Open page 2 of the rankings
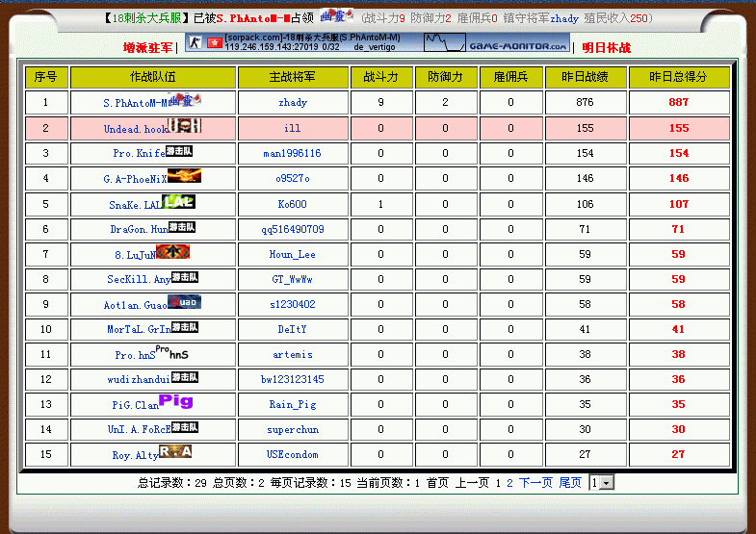 click(x=509, y=483)
